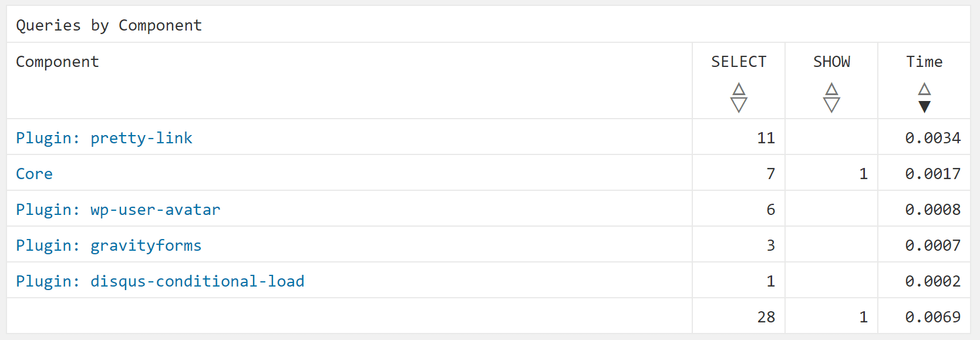Filter queries by the Core component
The height and width of the screenshot is (340, 980).
tap(34, 174)
